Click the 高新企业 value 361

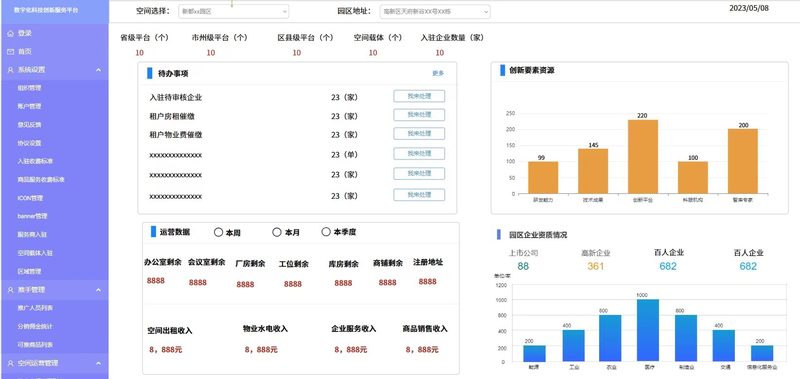point(595,266)
